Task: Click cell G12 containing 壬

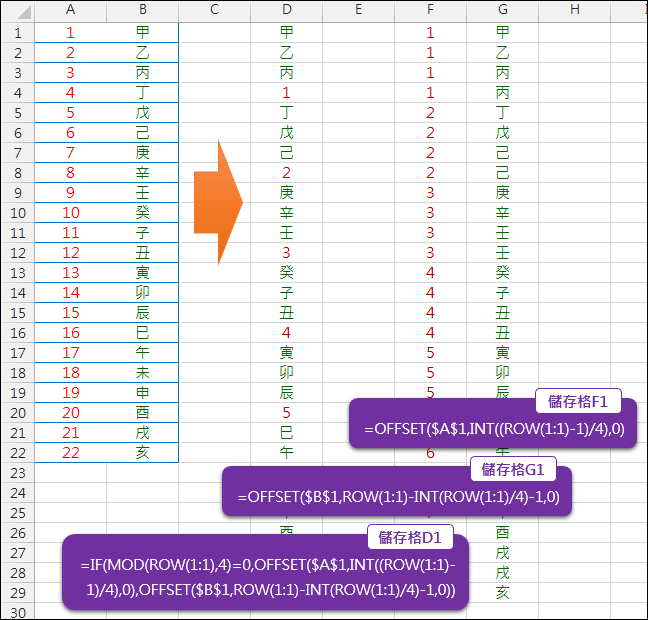Action: tap(503, 253)
